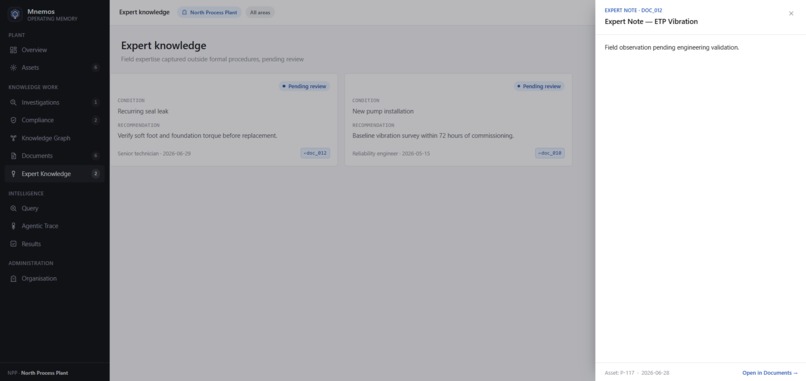Click the Expert Knowledge count badge
The height and width of the screenshot is (381, 806).
tap(96, 174)
